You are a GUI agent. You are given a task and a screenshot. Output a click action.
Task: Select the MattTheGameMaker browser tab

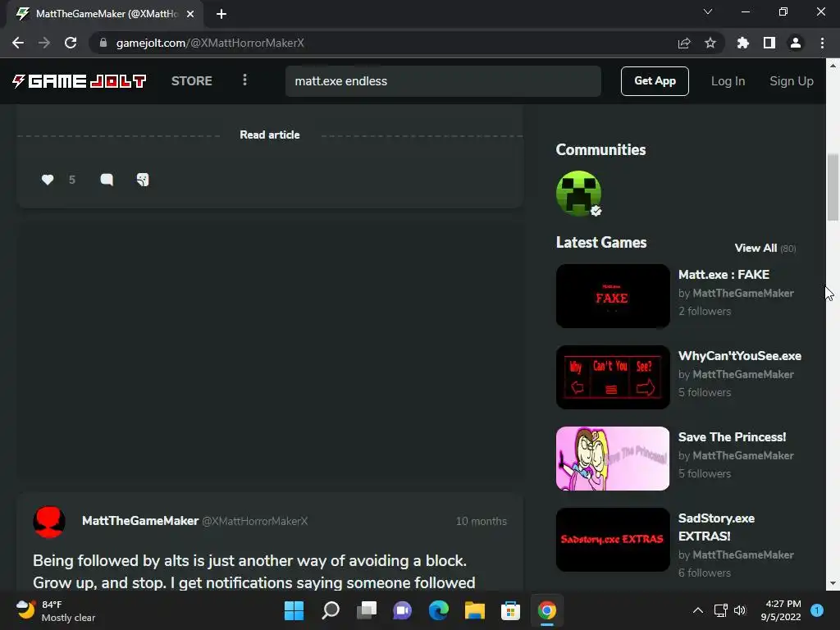pos(105,14)
